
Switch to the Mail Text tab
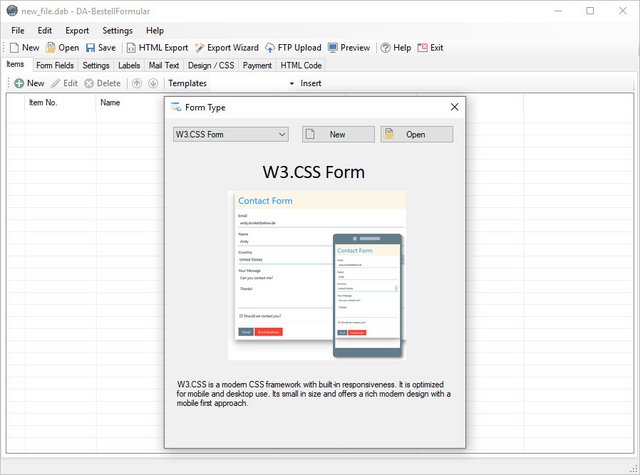click(164, 65)
